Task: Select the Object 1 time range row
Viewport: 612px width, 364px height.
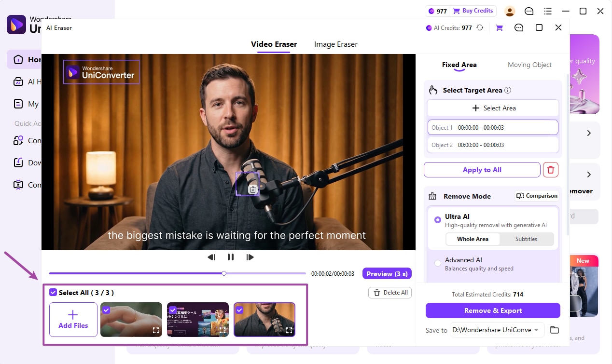Action: (x=493, y=128)
